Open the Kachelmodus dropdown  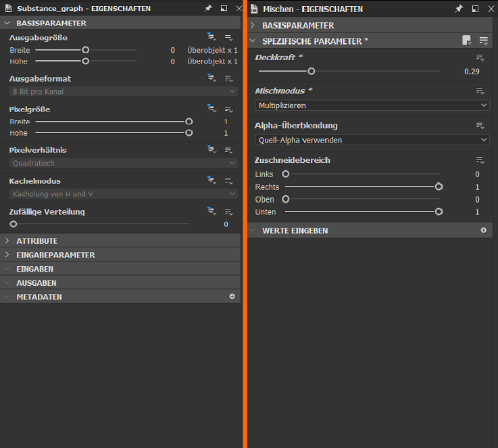click(x=124, y=194)
